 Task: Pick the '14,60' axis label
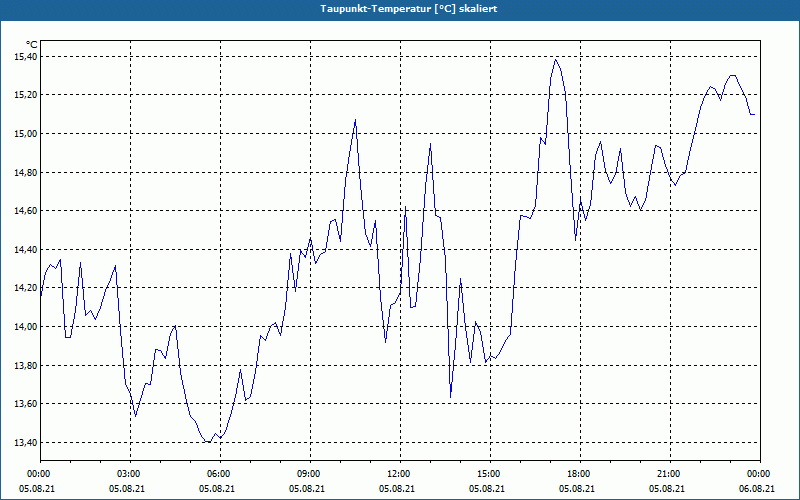(24, 211)
